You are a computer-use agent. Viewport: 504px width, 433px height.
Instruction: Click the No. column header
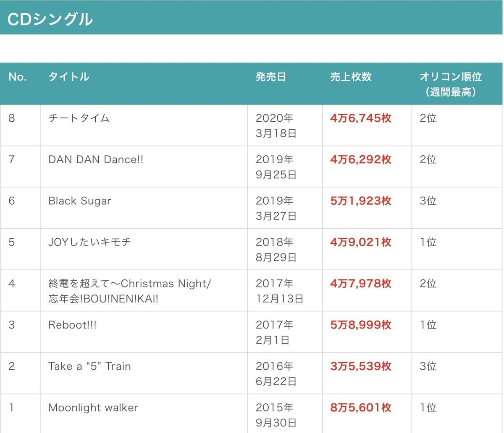pyautogui.click(x=18, y=77)
